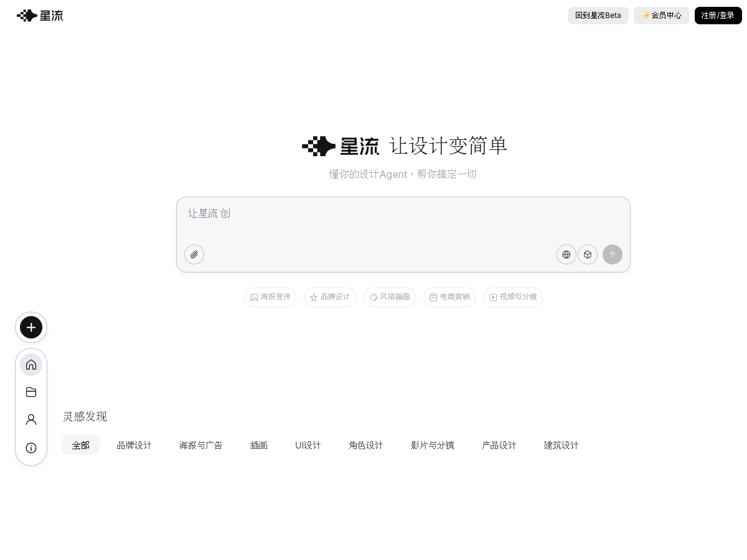
Task: Click the 让设计变简单 headline text
Action: click(x=449, y=146)
